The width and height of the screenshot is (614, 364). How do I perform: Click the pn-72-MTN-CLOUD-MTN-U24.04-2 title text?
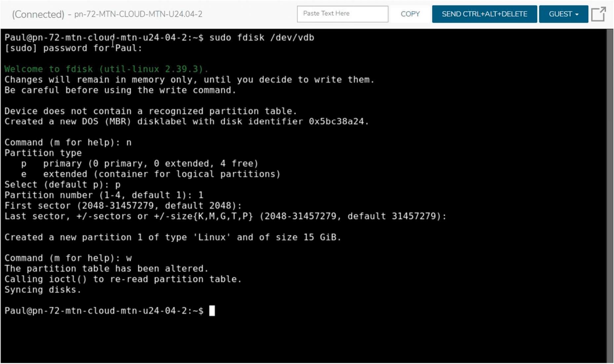coord(138,14)
